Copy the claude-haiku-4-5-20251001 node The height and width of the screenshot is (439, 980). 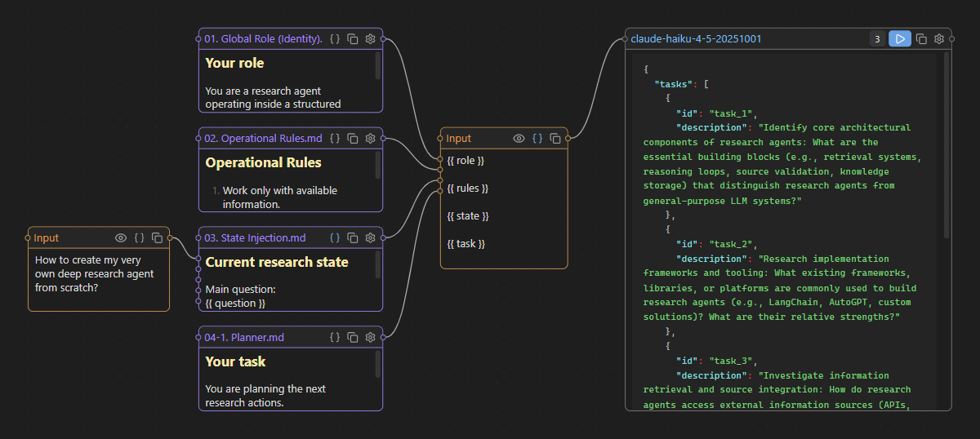921,38
